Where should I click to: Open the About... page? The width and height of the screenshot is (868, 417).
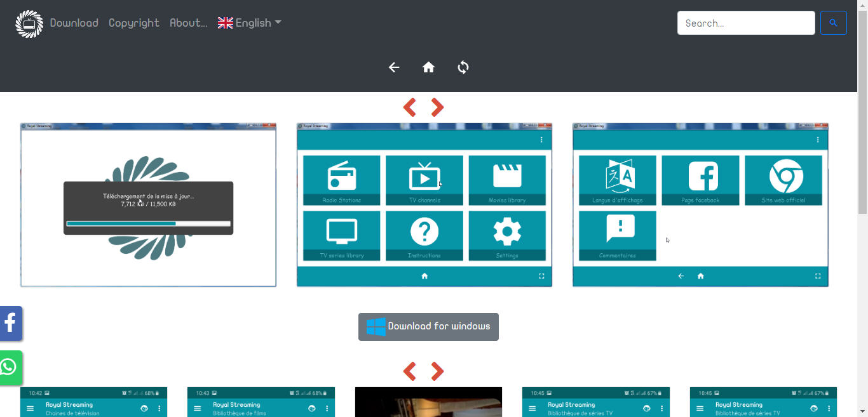tap(189, 23)
